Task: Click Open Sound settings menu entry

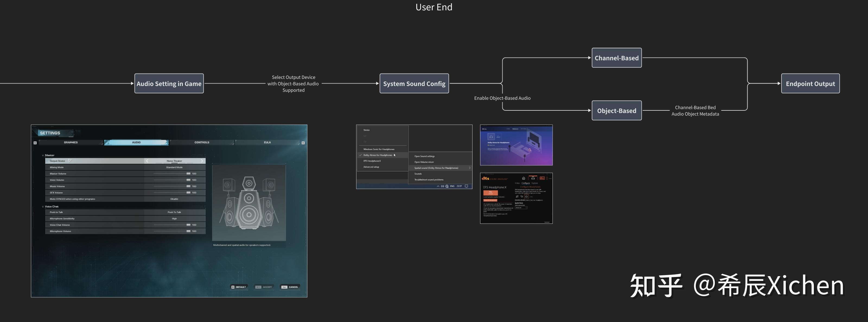Action: [x=424, y=156]
